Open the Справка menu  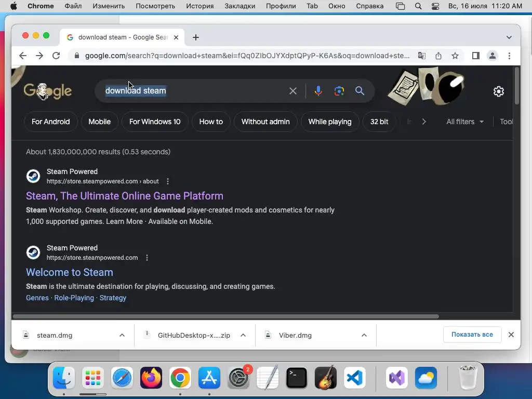pos(370,6)
